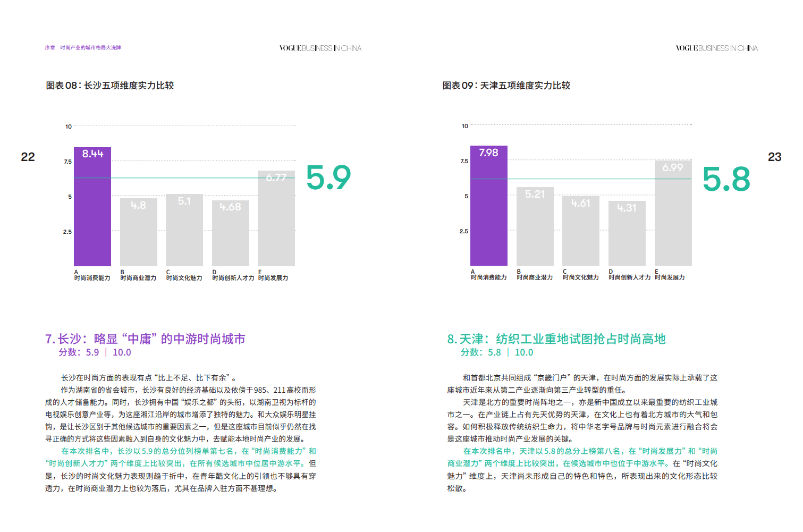Select the gray 5.1 bar for 时尚文化魅力

pos(184,230)
